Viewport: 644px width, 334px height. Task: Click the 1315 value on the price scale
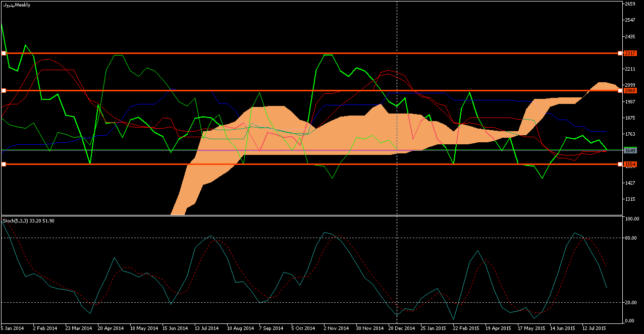click(629, 199)
